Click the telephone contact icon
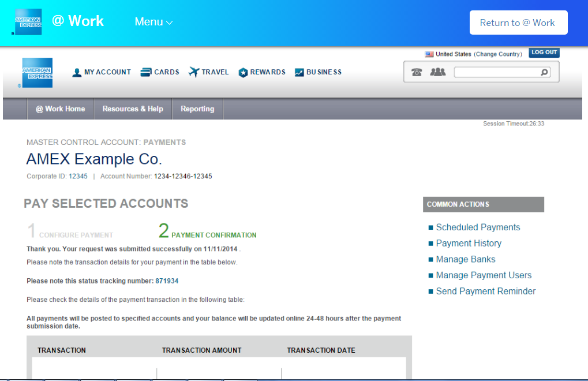The image size is (588, 381). (x=417, y=72)
